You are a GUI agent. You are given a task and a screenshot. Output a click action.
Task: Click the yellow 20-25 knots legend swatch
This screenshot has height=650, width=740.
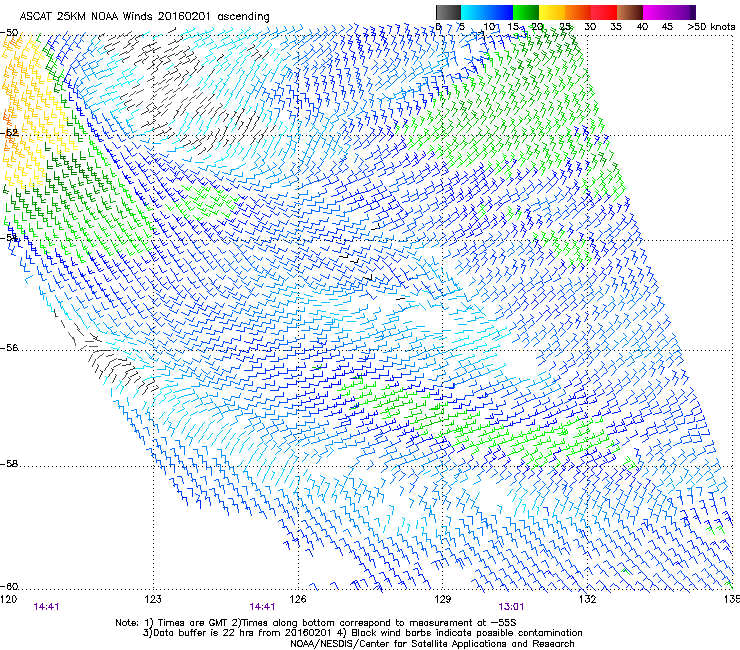(x=552, y=12)
